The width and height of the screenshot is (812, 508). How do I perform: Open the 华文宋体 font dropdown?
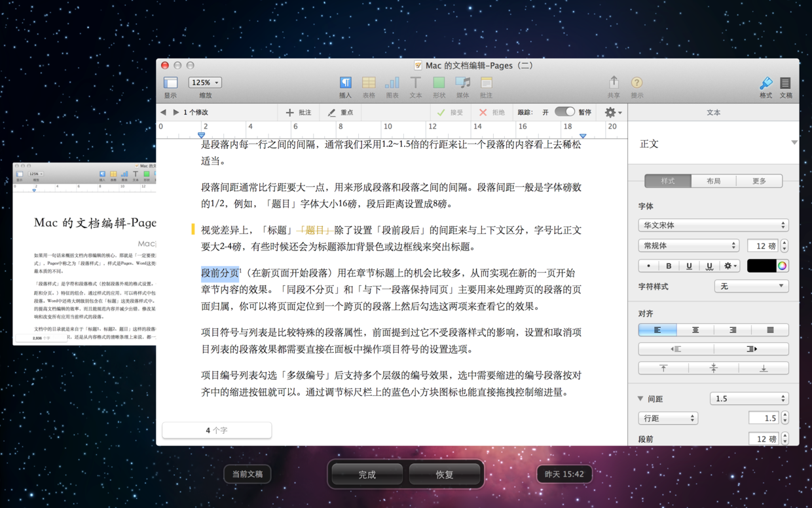coord(713,225)
